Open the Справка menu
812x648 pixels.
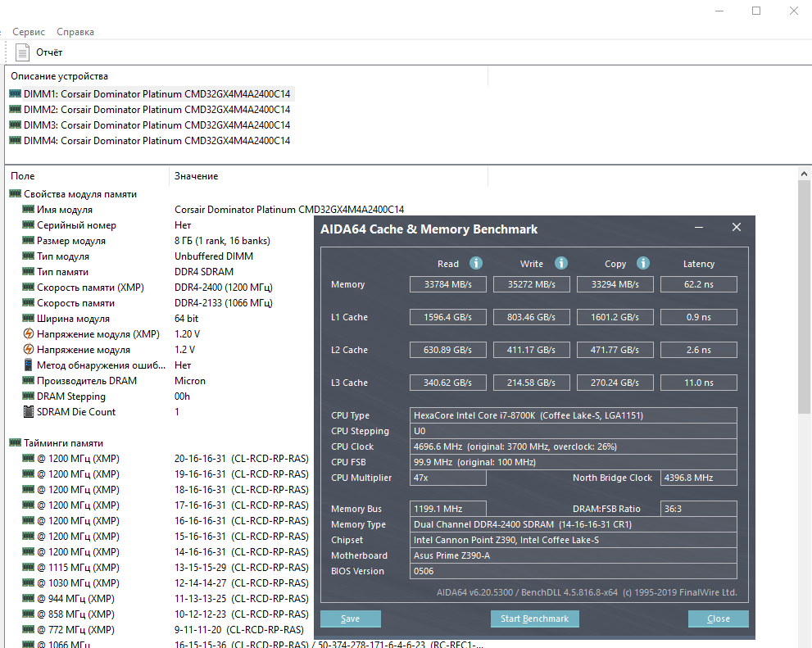pyautogui.click(x=75, y=32)
